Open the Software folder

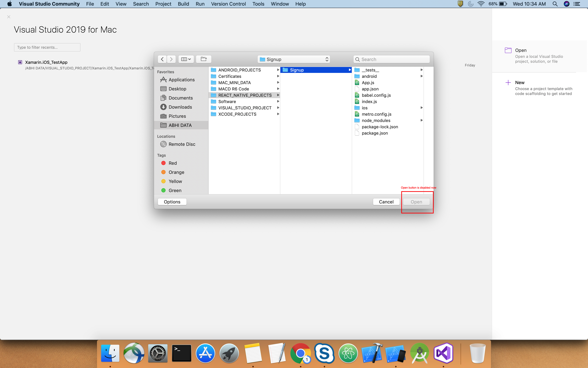pos(244,101)
